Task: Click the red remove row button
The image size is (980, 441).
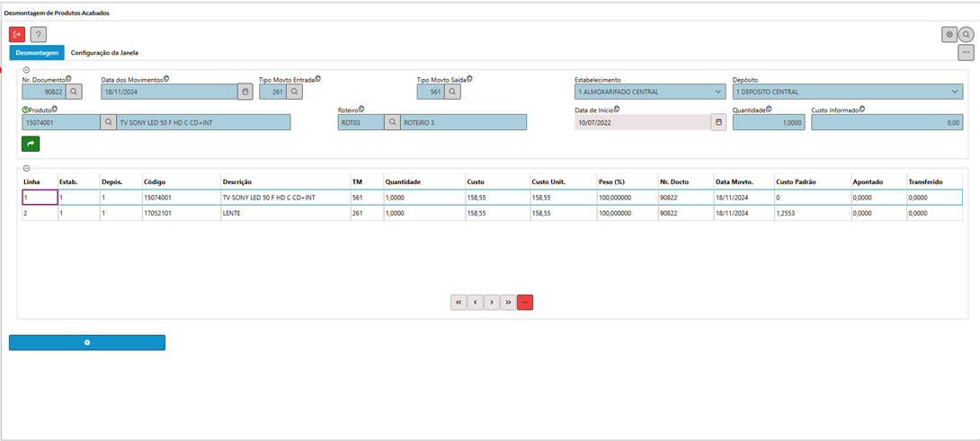Action: 525,303
